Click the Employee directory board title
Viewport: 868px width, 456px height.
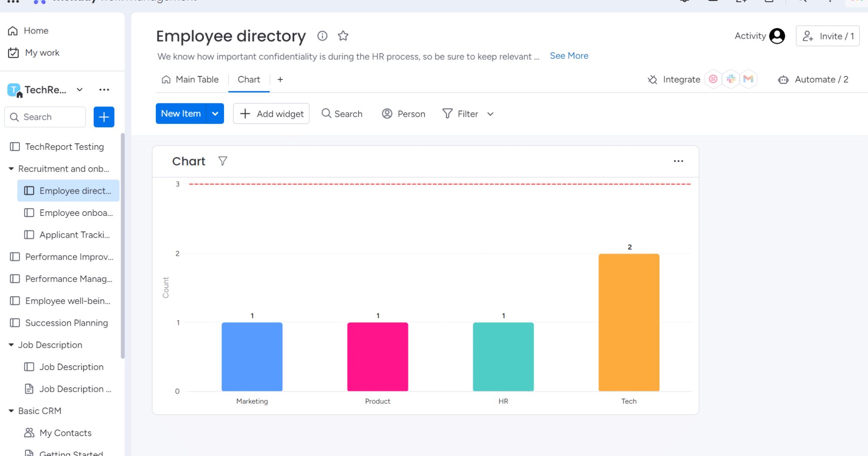231,36
